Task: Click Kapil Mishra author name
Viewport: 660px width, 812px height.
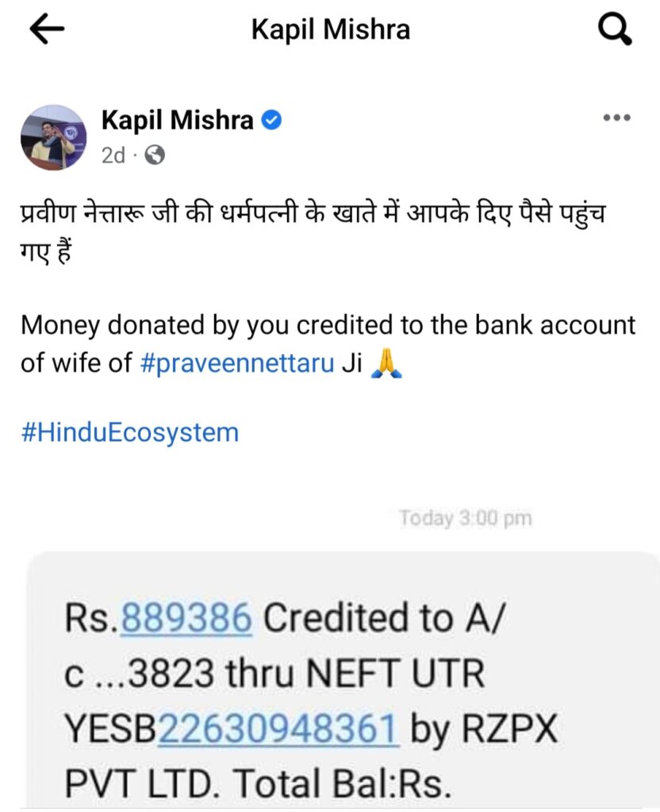Action: click(177, 121)
